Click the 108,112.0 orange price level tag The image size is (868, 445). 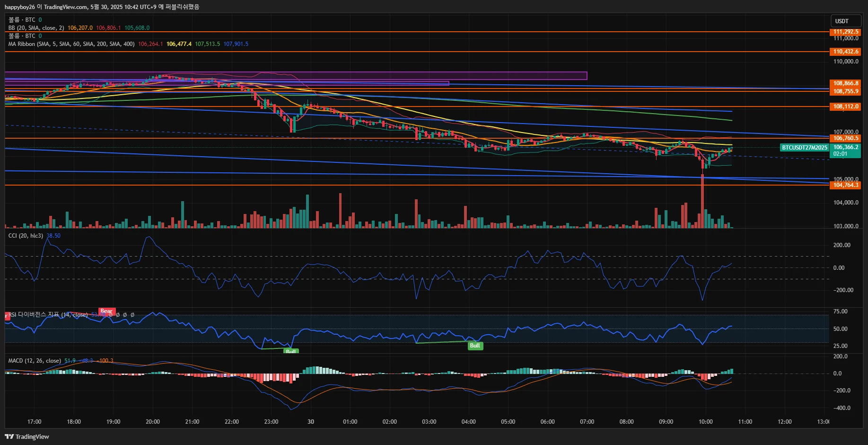pos(846,107)
